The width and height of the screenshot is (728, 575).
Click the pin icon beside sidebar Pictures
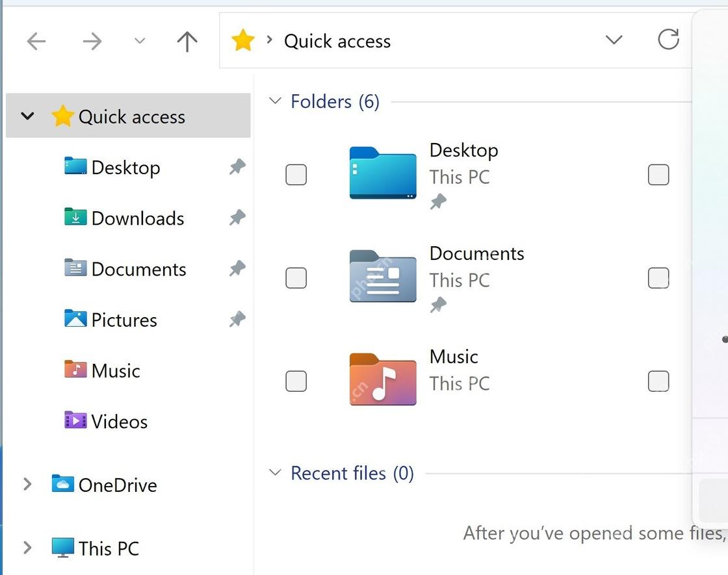point(237,319)
